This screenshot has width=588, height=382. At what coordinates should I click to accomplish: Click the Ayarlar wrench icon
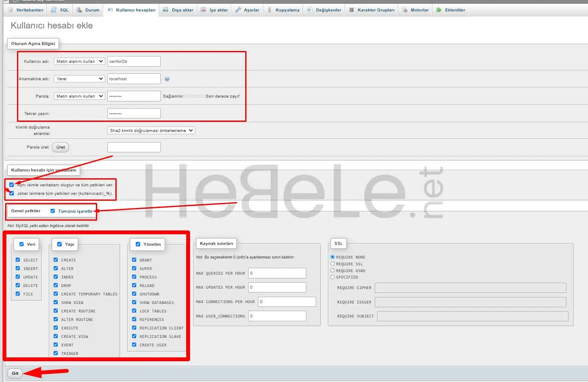click(238, 10)
